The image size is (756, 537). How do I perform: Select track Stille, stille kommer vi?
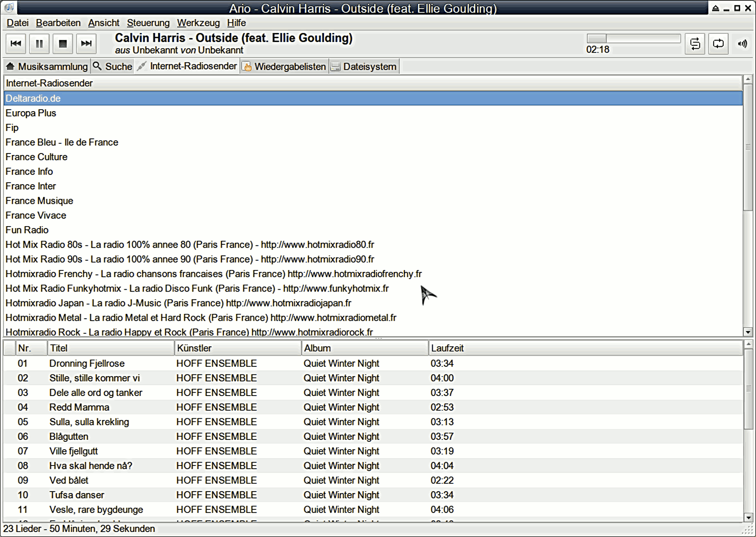click(373, 378)
